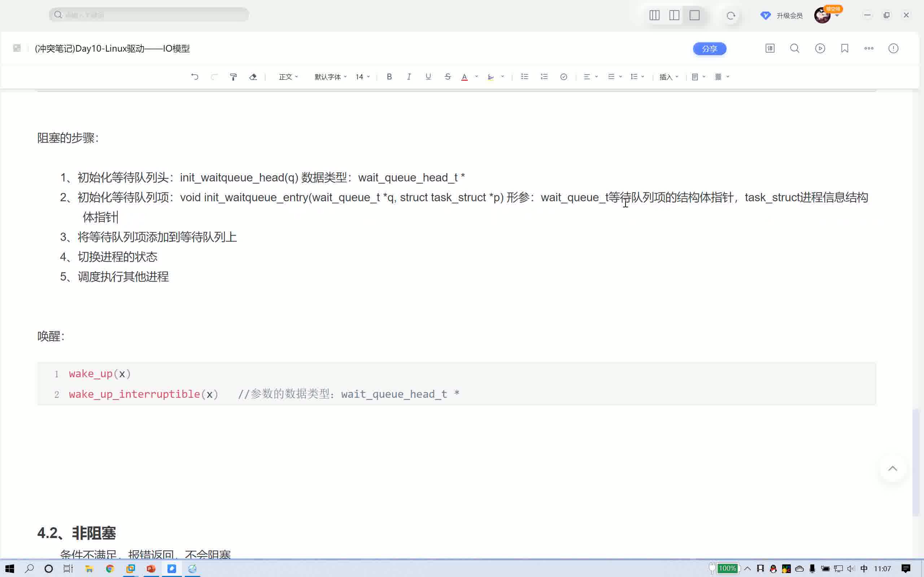Insert a to-do checklist
This screenshot has height=577, width=924.
[563, 77]
